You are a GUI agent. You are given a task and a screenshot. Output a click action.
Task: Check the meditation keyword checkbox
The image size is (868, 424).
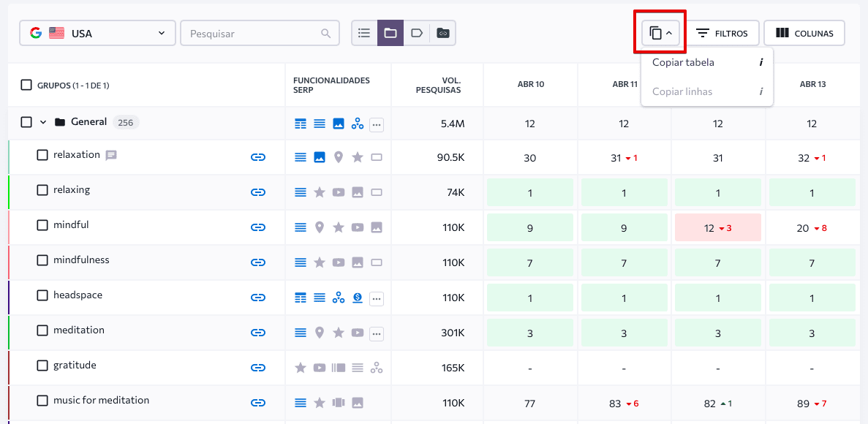coord(42,330)
